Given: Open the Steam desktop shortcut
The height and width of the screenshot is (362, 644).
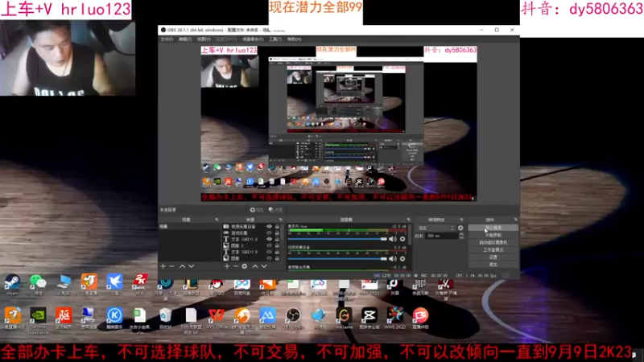Looking at the screenshot, I should pos(12,283).
